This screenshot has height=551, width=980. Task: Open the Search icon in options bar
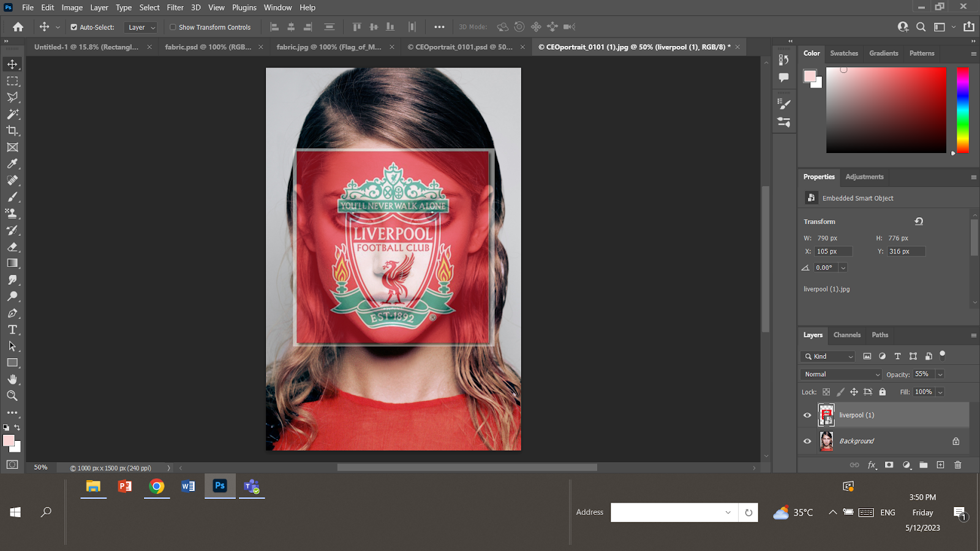[921, 27]
